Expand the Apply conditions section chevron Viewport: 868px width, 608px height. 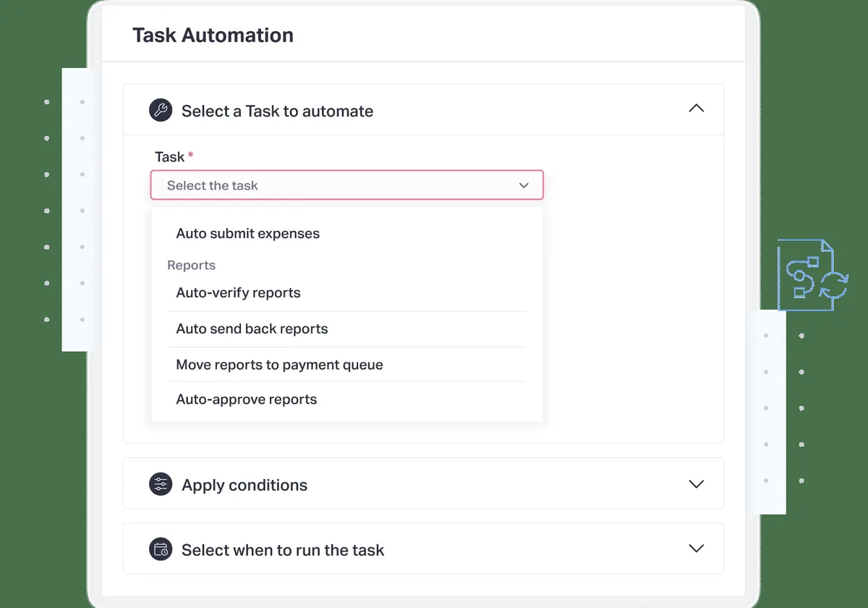(696, 484)
